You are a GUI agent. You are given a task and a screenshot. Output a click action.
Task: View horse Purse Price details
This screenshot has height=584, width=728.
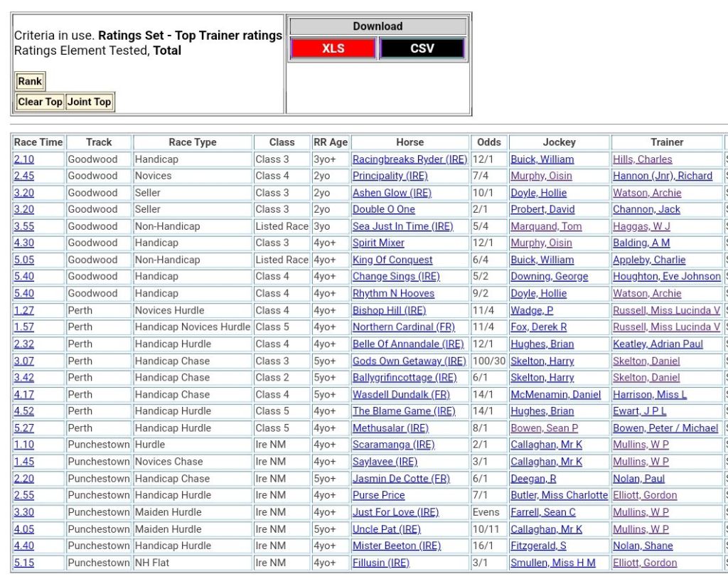378,495
